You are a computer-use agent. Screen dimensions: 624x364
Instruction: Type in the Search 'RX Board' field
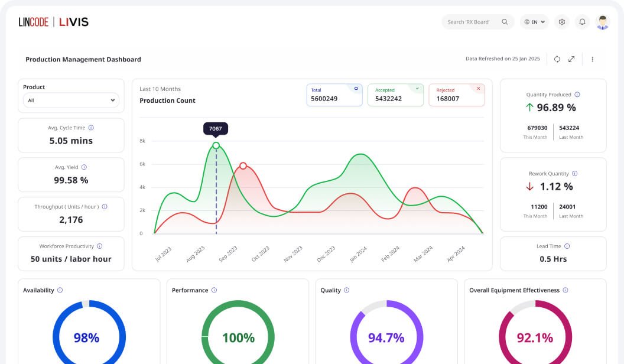(x=469, y=22)
